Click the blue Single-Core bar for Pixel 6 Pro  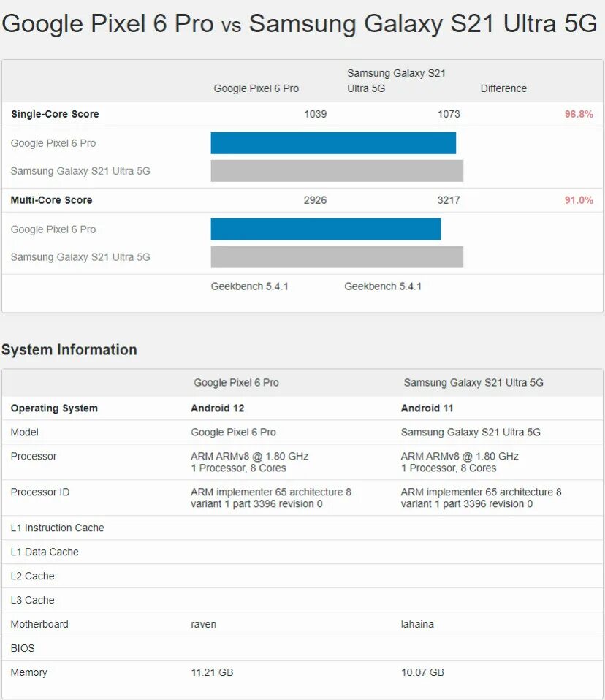tap(333, 143)
